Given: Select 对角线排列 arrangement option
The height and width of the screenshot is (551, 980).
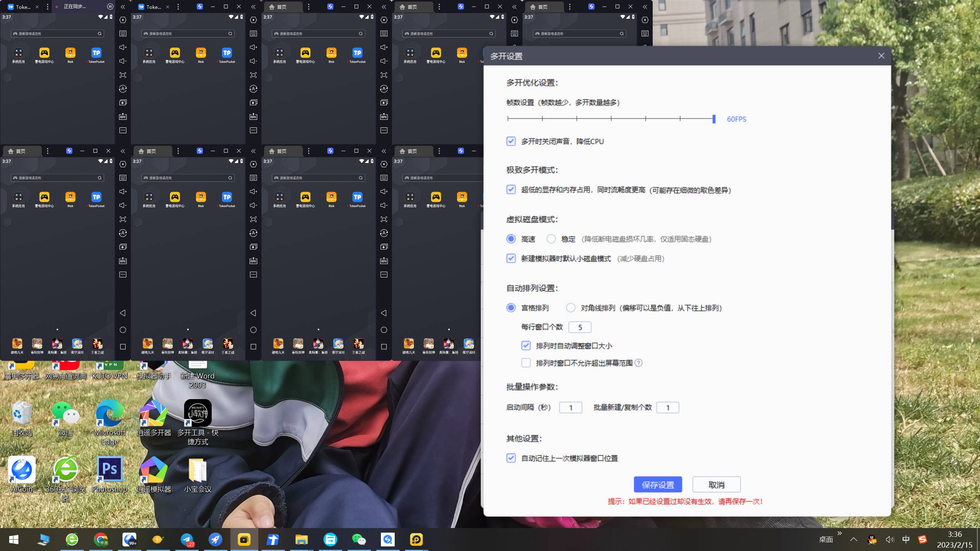Looking at the screenshot, I should click(570, 308).
